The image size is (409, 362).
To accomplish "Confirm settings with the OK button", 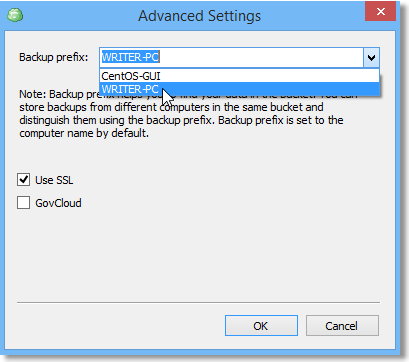I will tap(261, 326).
